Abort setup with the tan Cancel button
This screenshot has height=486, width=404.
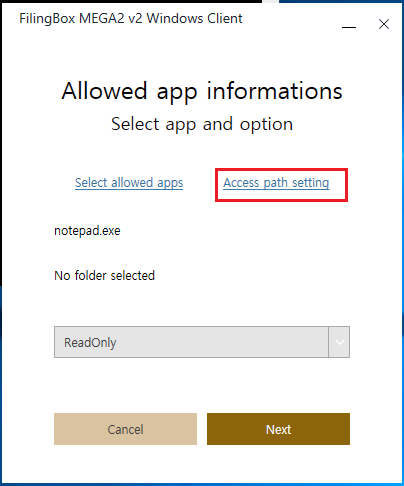pyautogui.click(x=125, y=429)
